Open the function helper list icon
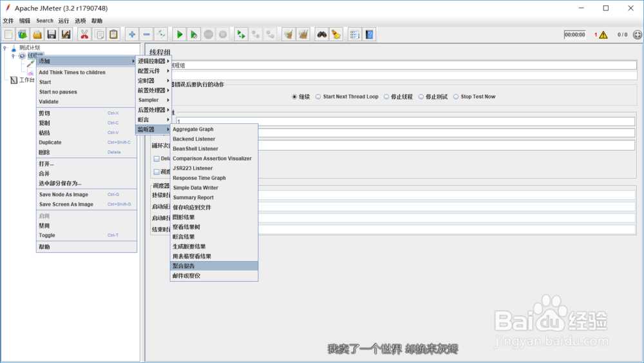 (354, 35)
